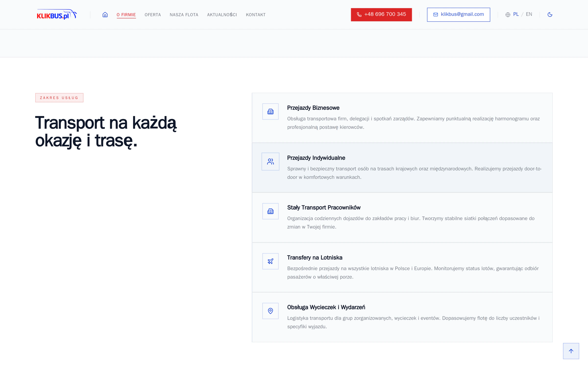Click the klikbus@gmail.com email button
This screenshot has width=588, height=368.
pyautogui.click(x=458, y=15)
